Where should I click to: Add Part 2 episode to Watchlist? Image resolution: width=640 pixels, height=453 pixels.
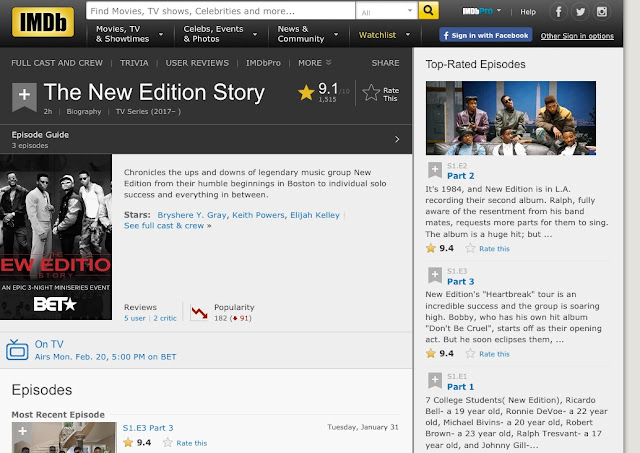point(435,170)
